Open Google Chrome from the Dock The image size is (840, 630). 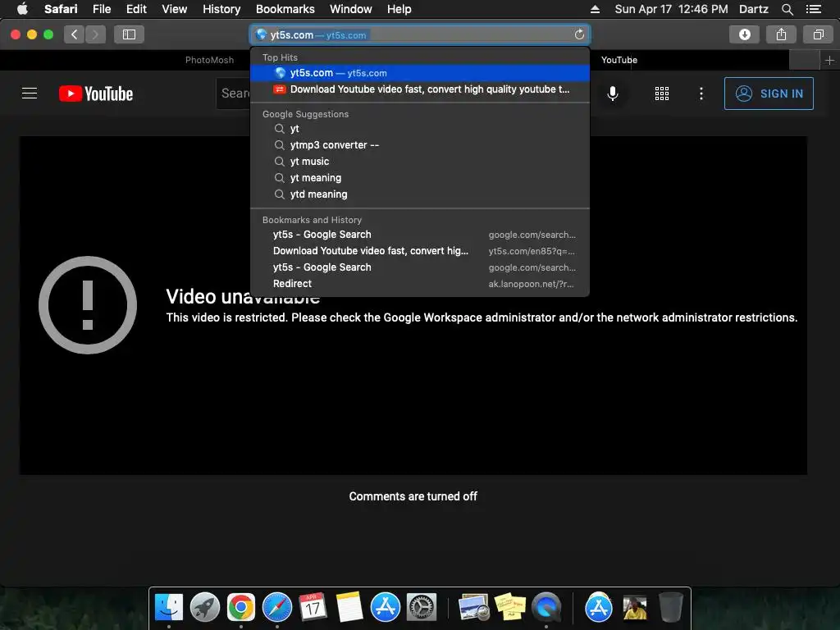click(x=240, y=608)
